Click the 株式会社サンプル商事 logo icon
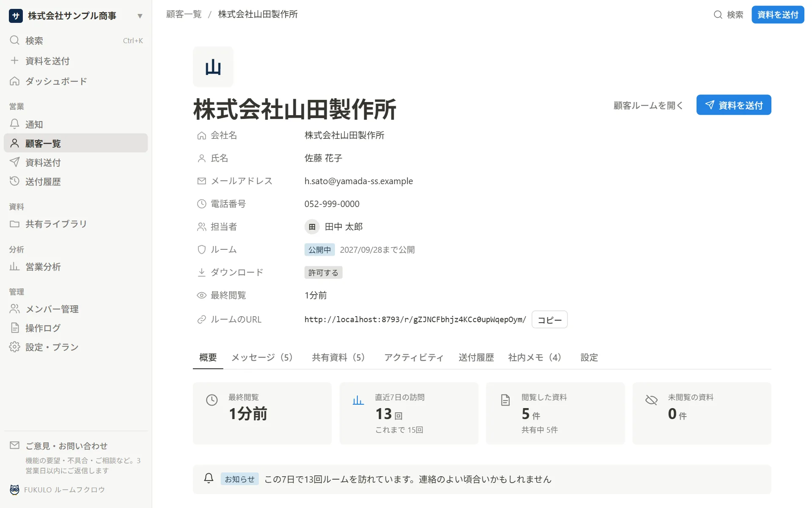The height and width of the screenshot is (508, 812). coord(16,16)
